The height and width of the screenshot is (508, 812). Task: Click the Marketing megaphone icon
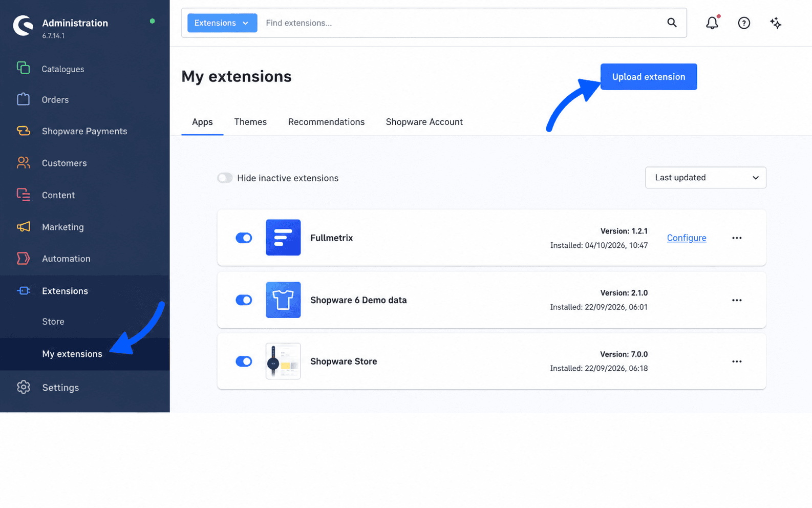click(23, 226)
